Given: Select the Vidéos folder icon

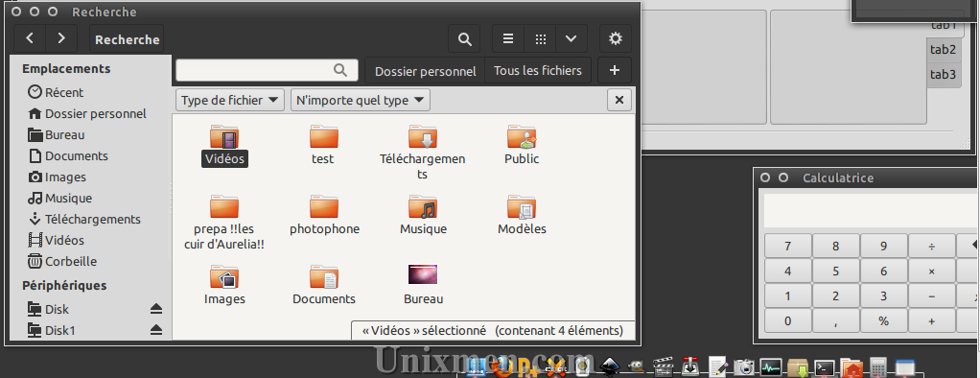Looking at the screenshot, I should [224, 136].
